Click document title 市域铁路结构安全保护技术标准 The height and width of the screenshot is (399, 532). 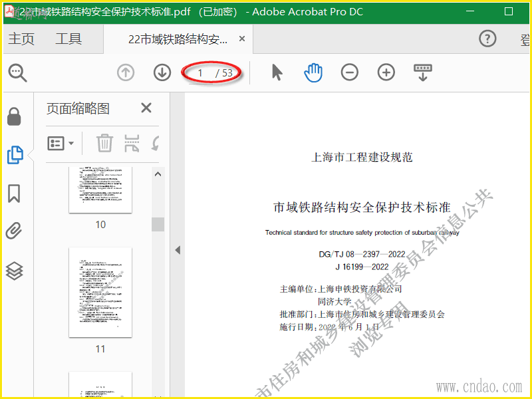(362, 207)
